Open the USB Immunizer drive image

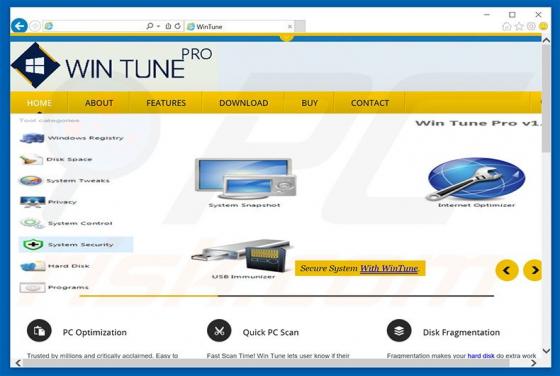pos(243,255)
